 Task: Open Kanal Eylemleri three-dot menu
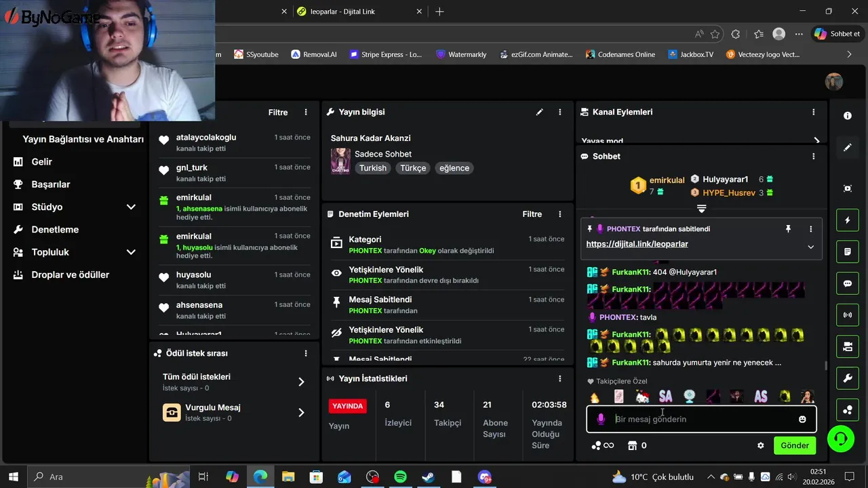click(814, 112)
